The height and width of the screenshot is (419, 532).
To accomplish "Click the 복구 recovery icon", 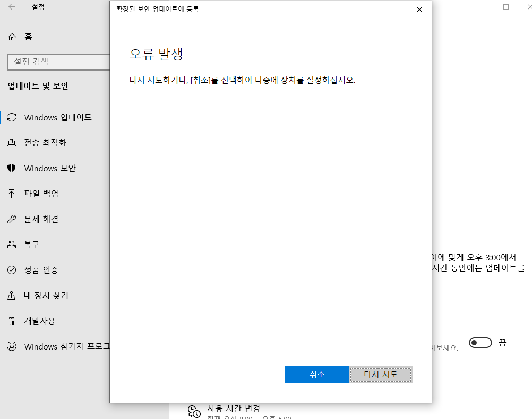I will coord(12,245).
